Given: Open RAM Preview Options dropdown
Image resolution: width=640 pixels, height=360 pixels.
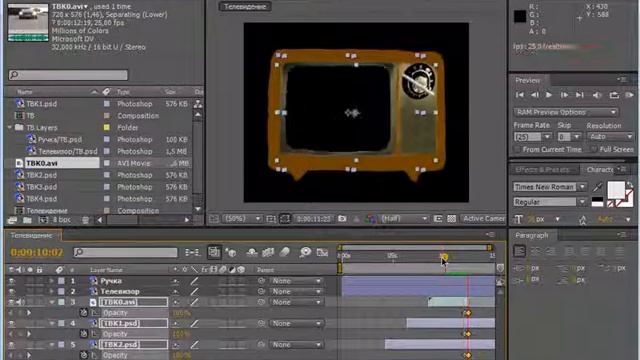Looking at the screenshot, I should tap(566, 112).
